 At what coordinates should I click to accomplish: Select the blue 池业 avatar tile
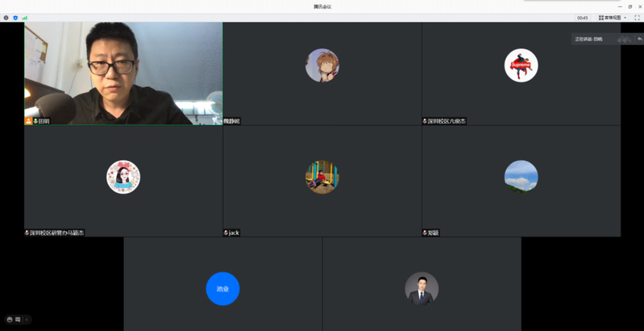[222, 288]
